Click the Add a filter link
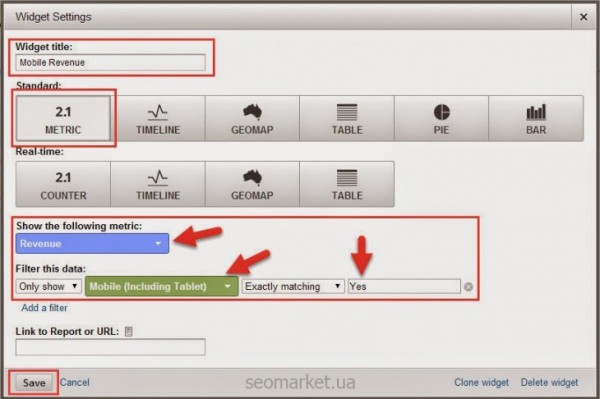600x399 pixels. (x=44, y=308)
